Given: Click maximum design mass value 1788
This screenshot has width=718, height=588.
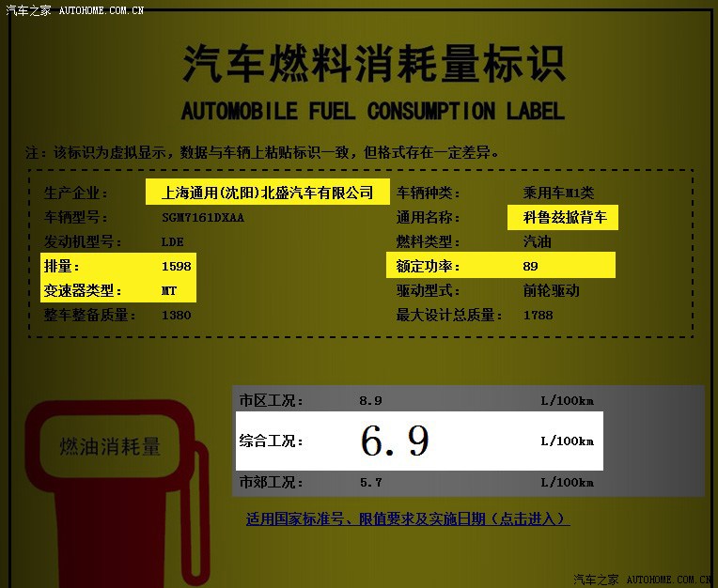Looking at the screenshot, I should [538, 315].
